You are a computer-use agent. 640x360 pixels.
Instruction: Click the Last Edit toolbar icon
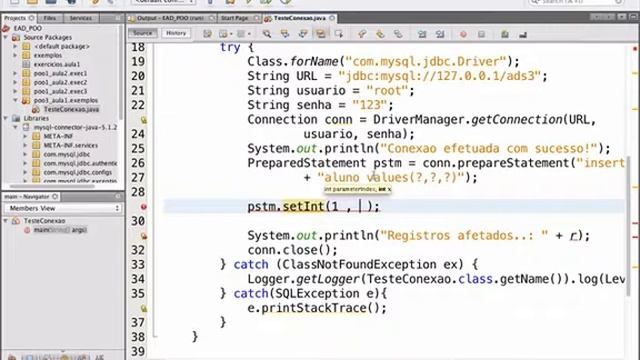[x=207, y=34]
